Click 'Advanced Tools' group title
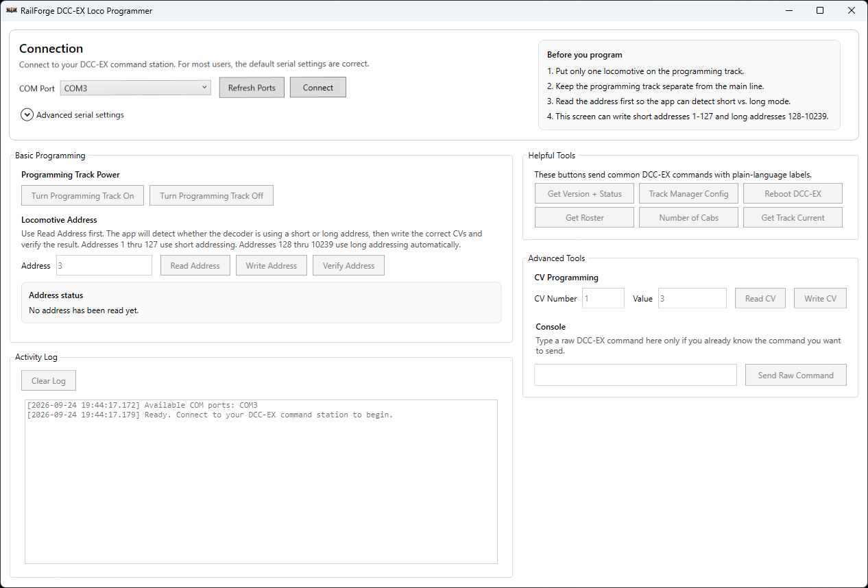Screen dimensions: 868x588 tap(557, 258)
